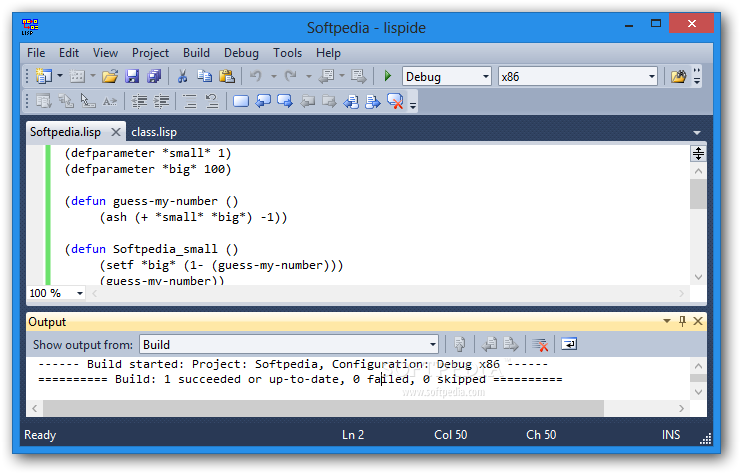
Task: Open the Project menu
Action: coord(150,52)
